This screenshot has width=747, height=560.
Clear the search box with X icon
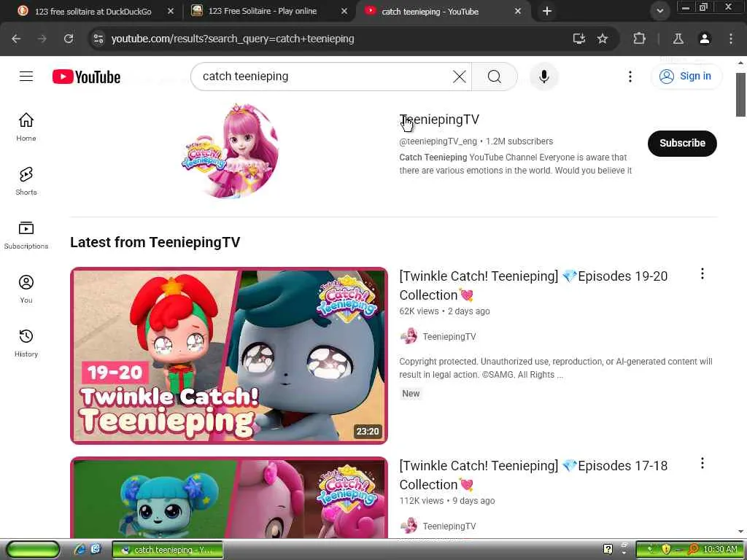[460, 77]
